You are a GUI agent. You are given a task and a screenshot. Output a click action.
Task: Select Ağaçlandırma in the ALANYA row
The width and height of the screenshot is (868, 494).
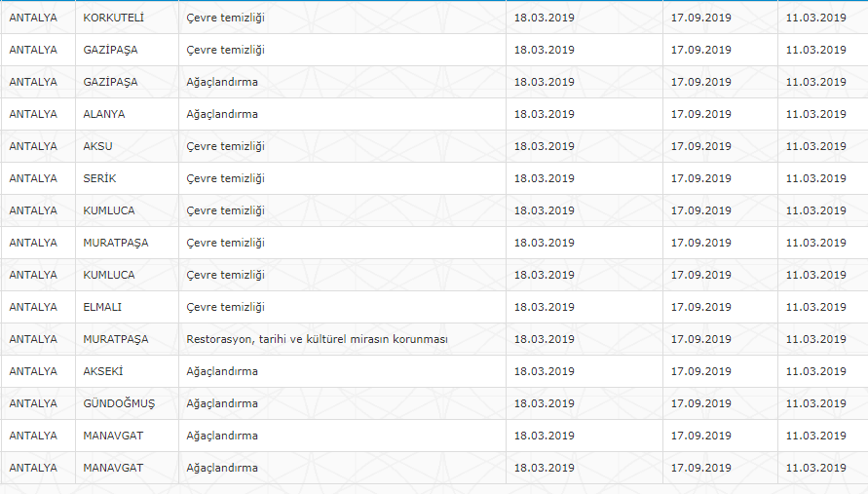[x=222, y=114]
